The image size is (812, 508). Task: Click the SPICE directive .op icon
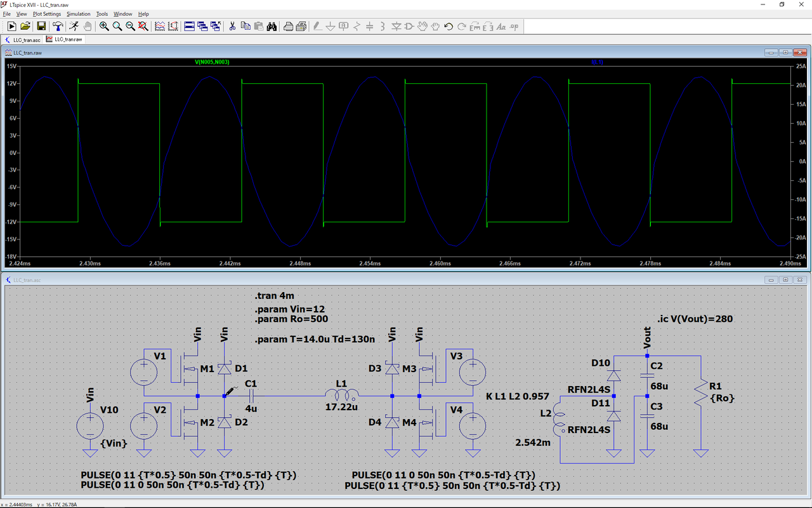pos(514,26)
